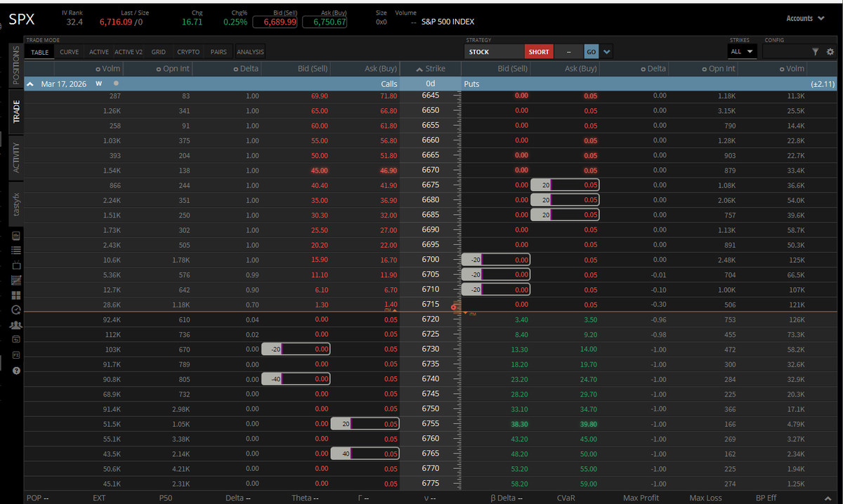Switch to the CRYPTO tab
The image size is (843, 504).
[x=188, y=52]
